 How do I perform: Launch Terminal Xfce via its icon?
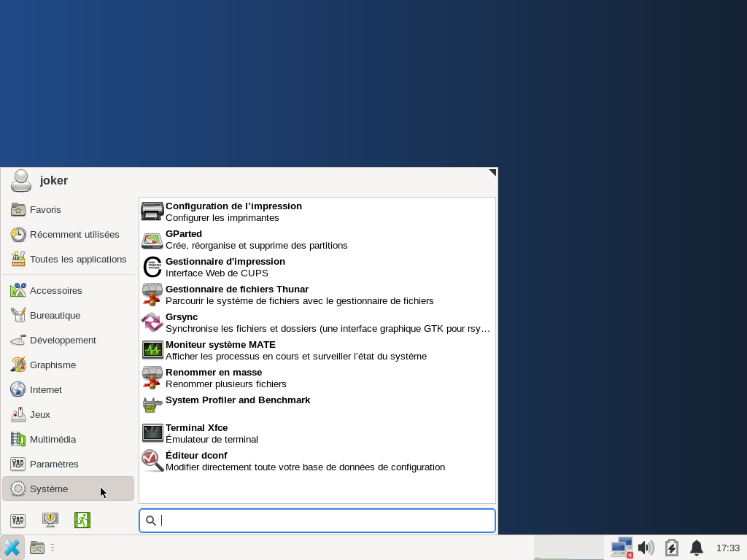coord(152,433)
